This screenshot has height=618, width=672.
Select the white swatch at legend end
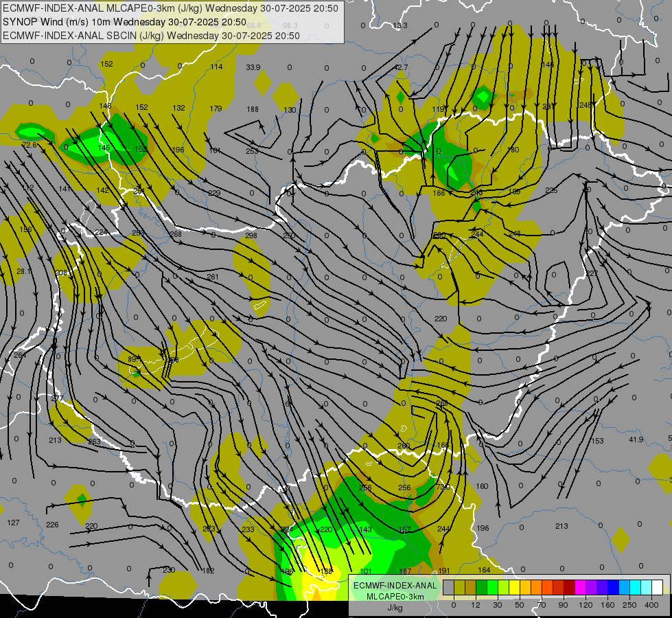click(x=657, y=588)
